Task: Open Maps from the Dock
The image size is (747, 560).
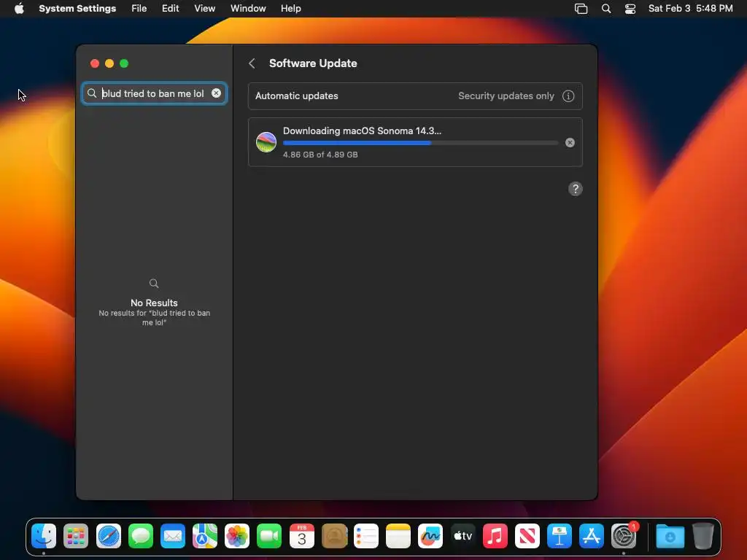Action: pos(205,536)
